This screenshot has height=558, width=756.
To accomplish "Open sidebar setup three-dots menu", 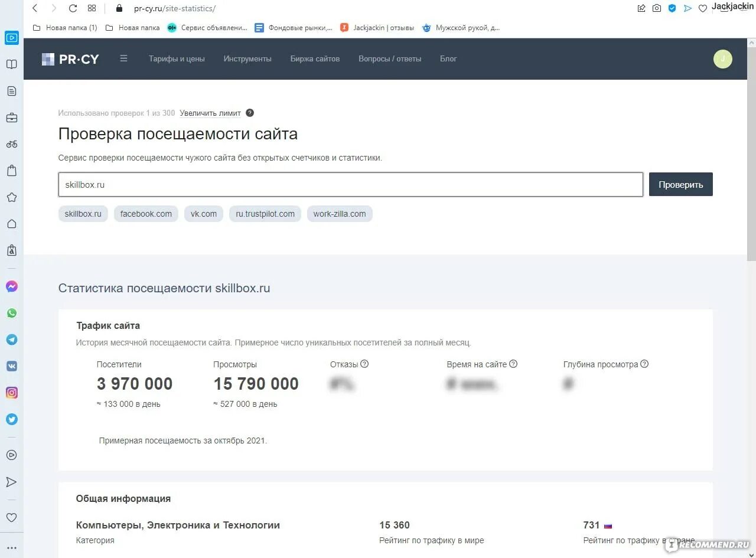I will [11, 549].
